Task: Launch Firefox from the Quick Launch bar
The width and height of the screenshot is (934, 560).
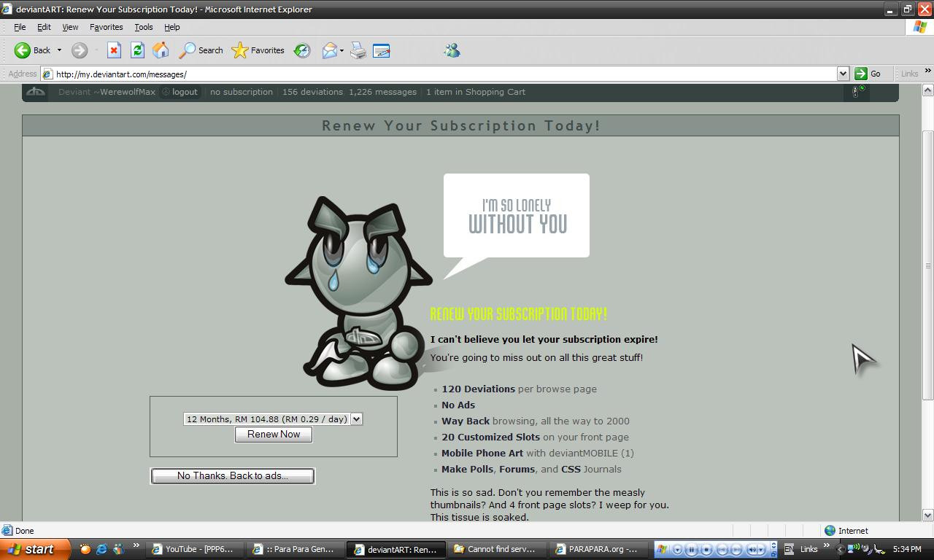Action: [85, 549]
